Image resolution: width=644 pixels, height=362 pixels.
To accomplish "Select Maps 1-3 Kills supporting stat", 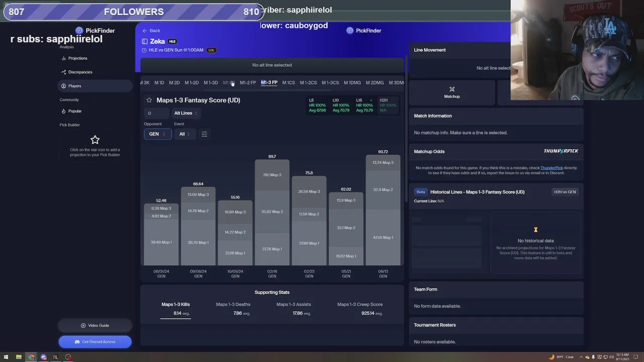I will pyautogui.click(x=176, y=309).
